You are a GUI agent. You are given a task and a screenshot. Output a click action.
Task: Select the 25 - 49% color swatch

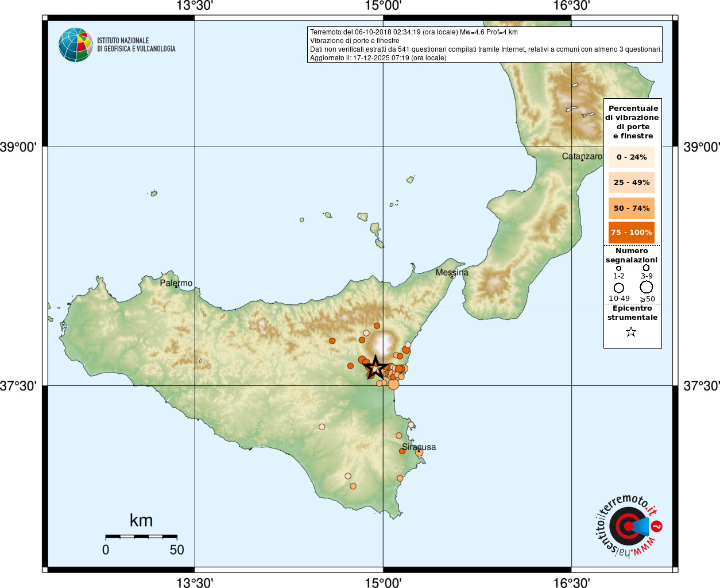pyautogui.click(x=632, y=182)
